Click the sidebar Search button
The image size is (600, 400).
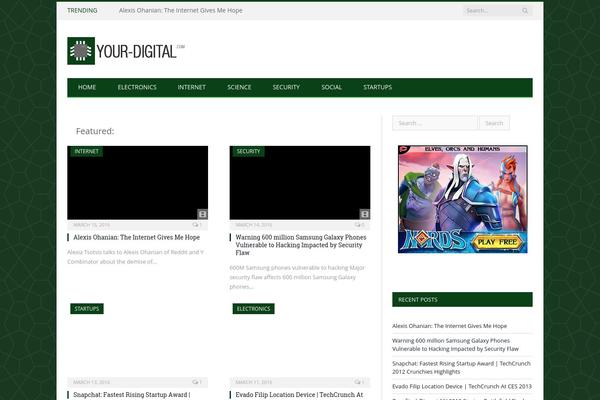pos(494,123)
